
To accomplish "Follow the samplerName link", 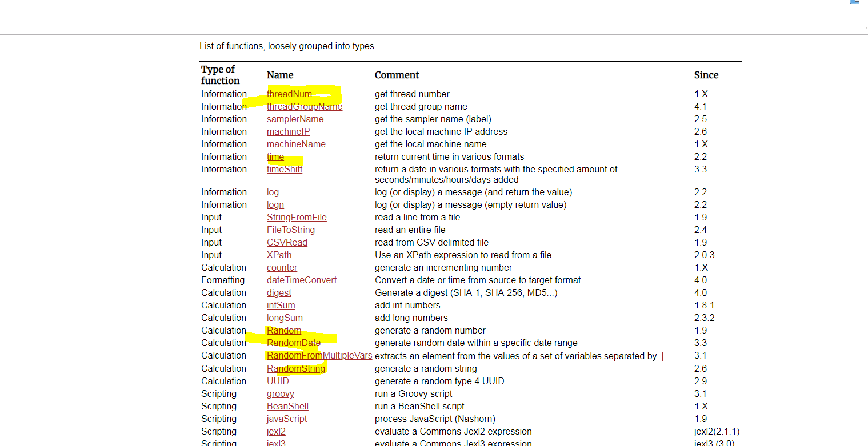I will pos(295,119).
